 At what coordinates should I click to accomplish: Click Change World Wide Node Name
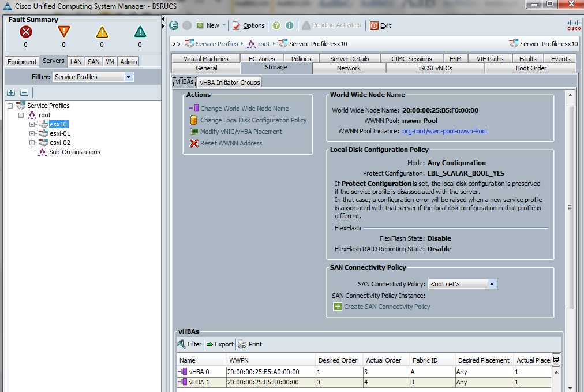[x=244, y=109]
